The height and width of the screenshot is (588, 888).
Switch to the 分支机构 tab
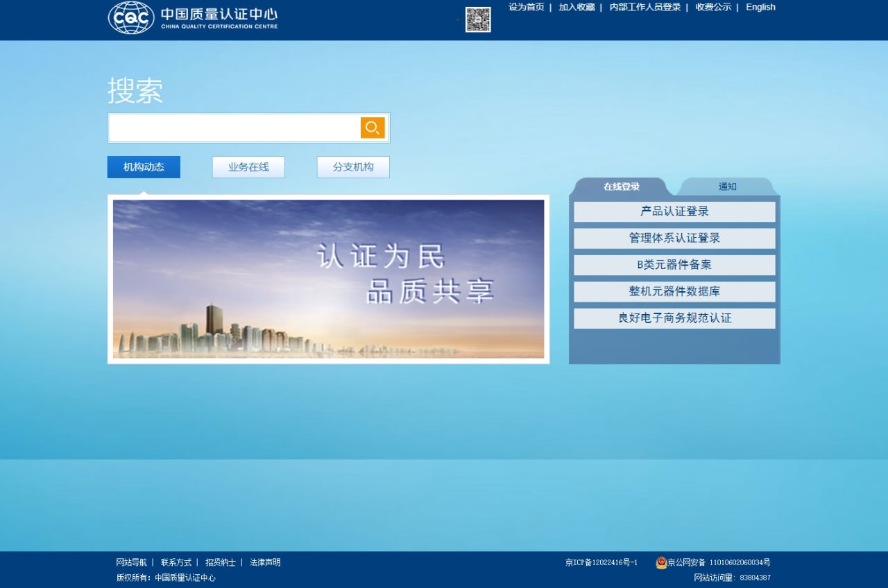pyautogui.click(x=352, y=167)
